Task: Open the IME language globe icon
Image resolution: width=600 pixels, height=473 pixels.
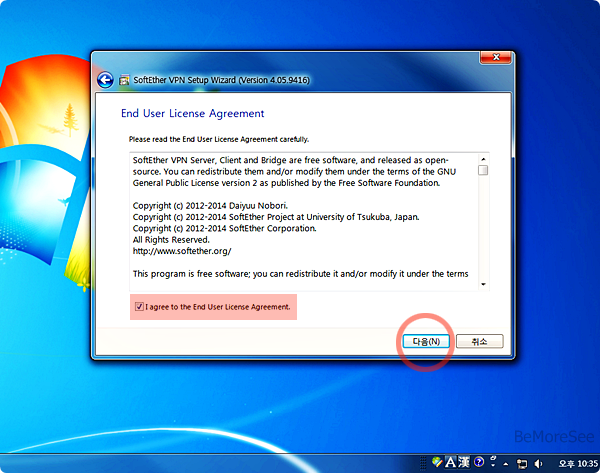Action: point(437,462)
